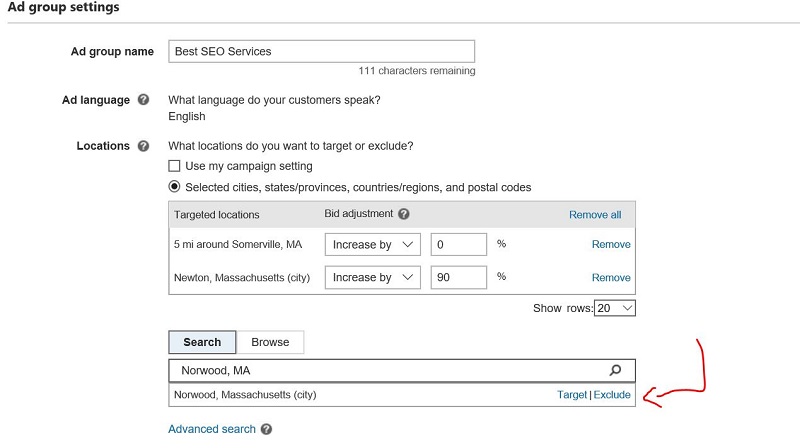Click the magnifier icon in search box
Screen dimensions: 800x448
(615, 370)
